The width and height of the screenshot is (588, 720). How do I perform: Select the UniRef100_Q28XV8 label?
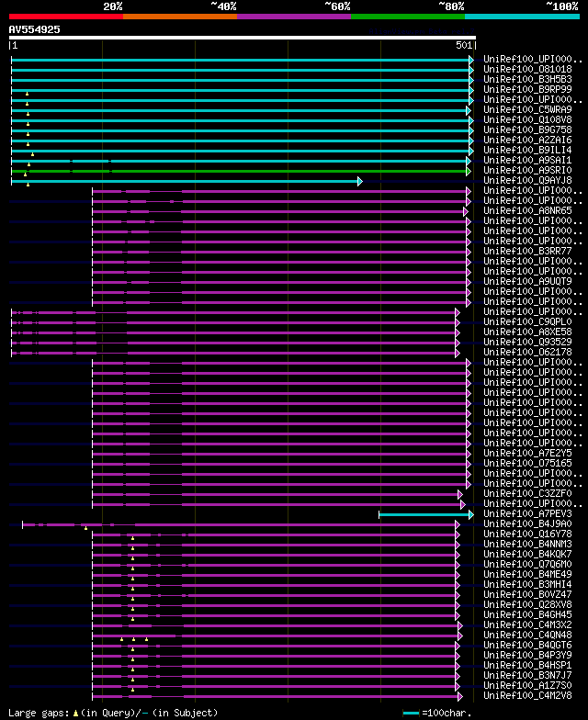(527, 604)
